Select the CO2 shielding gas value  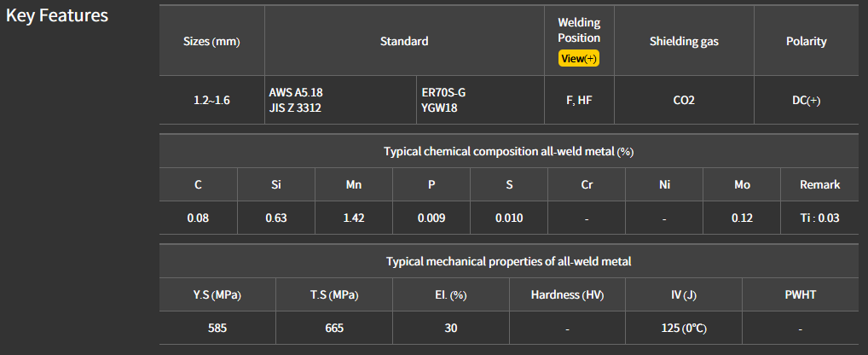click(x=684, y=100)
